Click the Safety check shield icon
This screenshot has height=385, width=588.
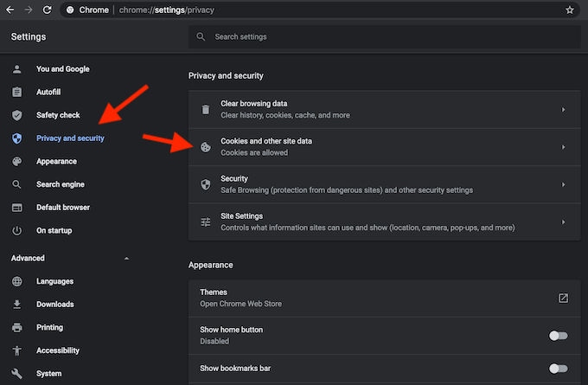[x=17, y=115]
